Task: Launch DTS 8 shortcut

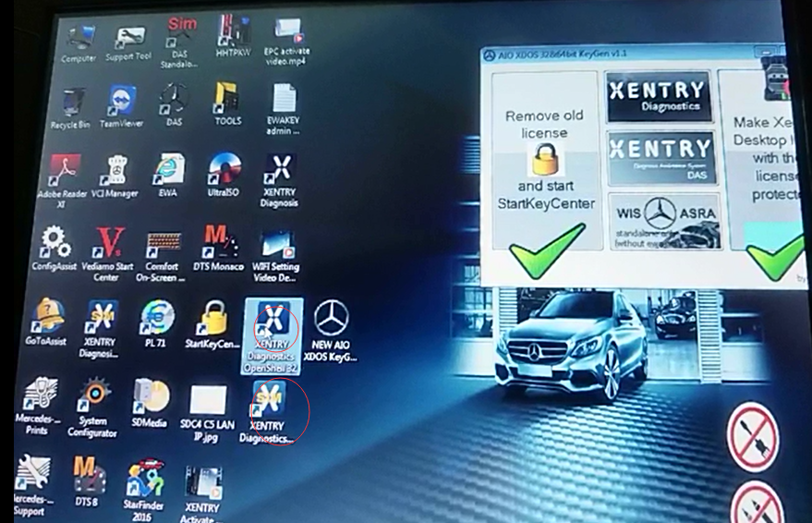Action: 88,481
